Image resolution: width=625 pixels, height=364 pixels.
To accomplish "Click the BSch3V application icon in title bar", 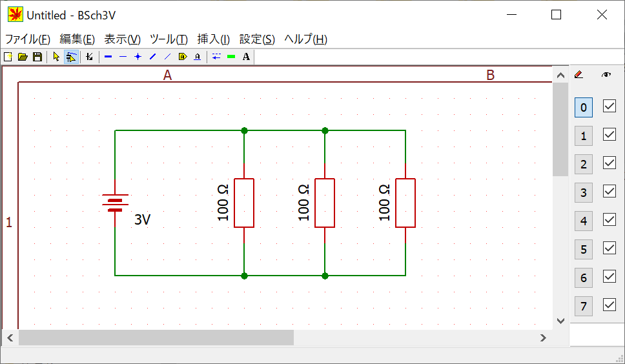I will (15, 15).
